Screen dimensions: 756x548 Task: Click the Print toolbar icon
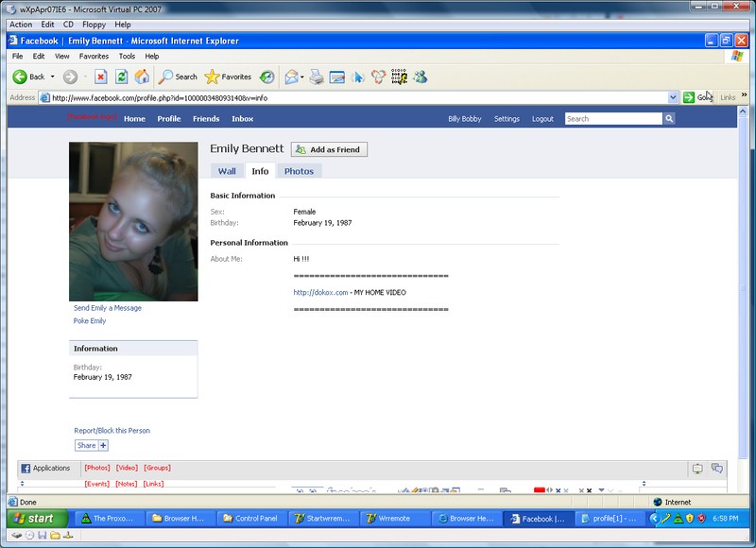[x=317, y=77]
